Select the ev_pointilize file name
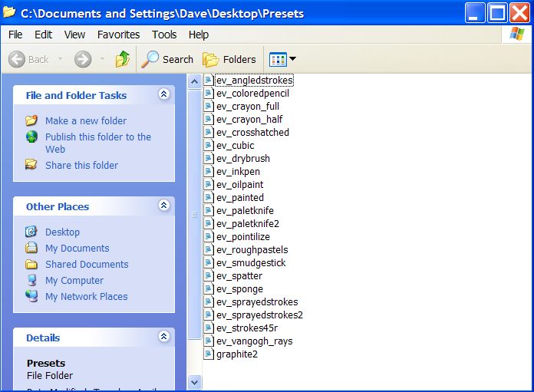The image size is (534, 392). 242,237
